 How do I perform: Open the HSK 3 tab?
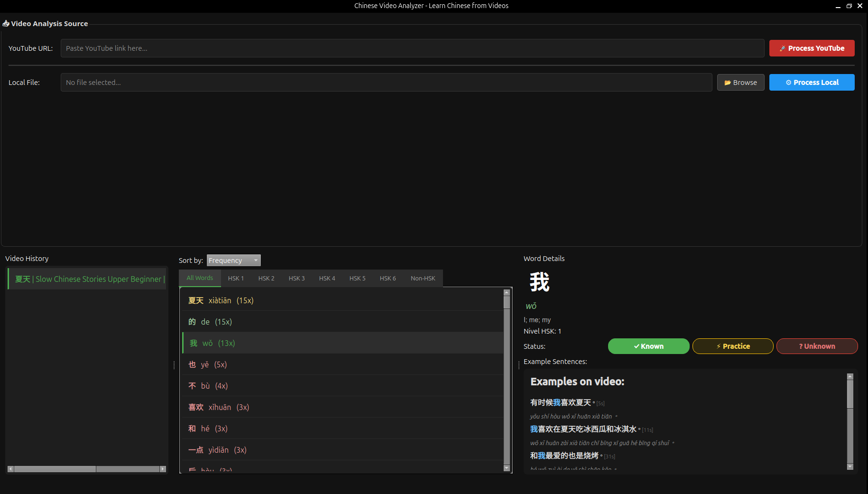coord(296,279)
